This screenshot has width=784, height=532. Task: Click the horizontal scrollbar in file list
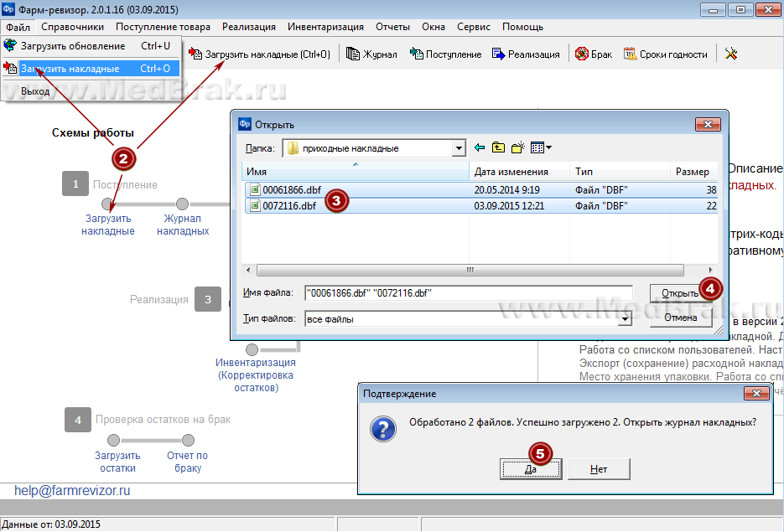coord(470,271)
